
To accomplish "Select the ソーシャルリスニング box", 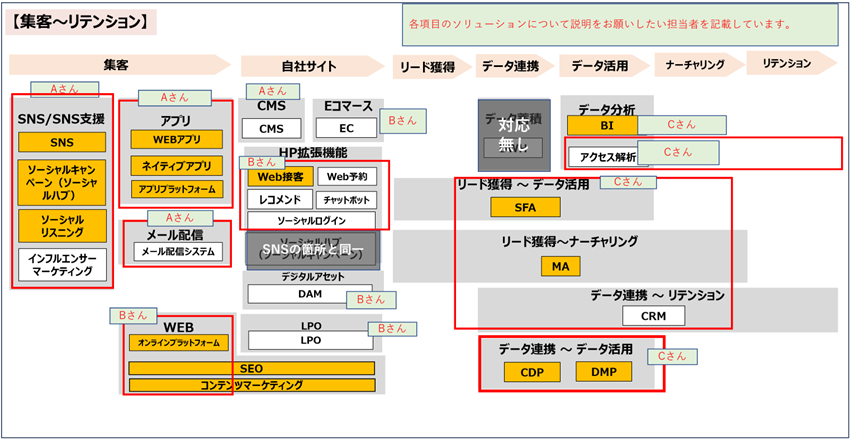I will point(61,226).
